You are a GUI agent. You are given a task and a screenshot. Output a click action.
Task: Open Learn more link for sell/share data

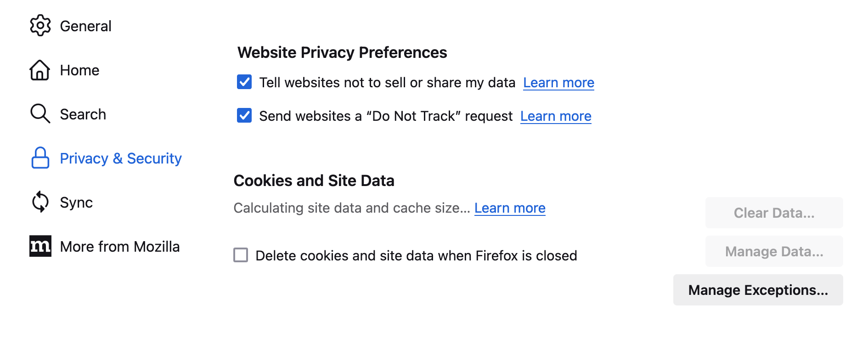558,83
